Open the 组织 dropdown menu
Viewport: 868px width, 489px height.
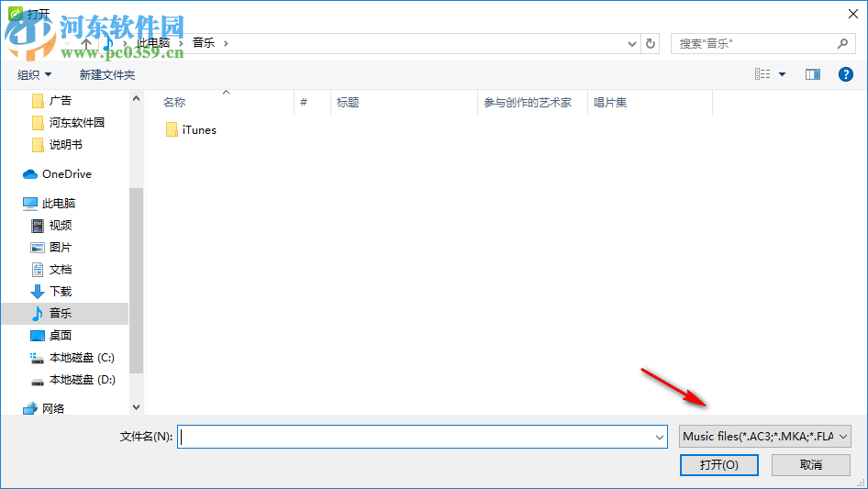click(34, 74)
